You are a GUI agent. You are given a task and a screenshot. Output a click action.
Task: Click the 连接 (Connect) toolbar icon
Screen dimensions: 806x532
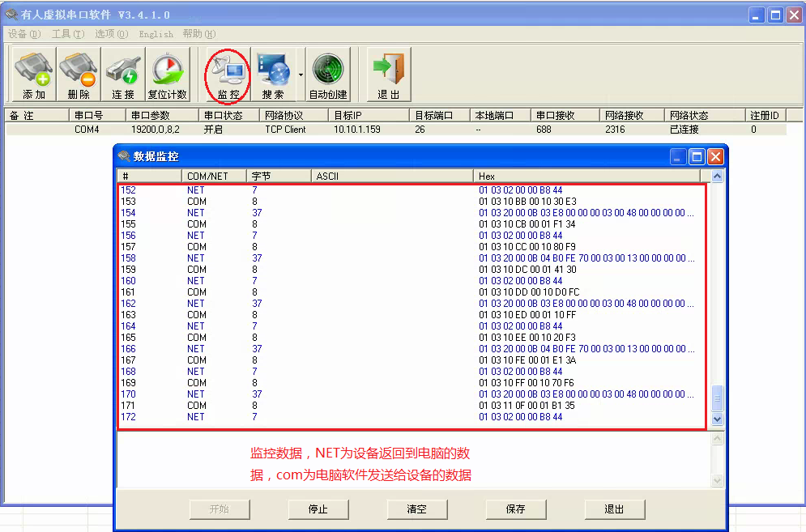point(123,74)
